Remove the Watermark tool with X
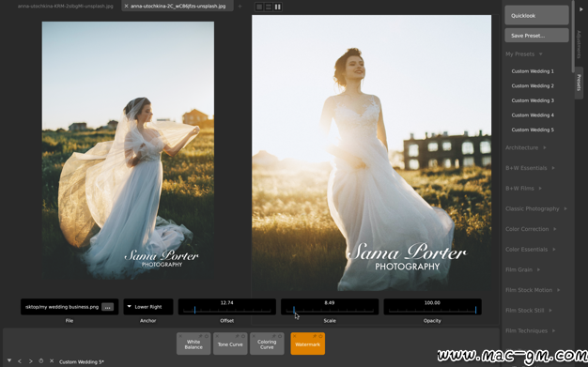Image resolution: width=588 pixels, height=367 pixels. 294,336
